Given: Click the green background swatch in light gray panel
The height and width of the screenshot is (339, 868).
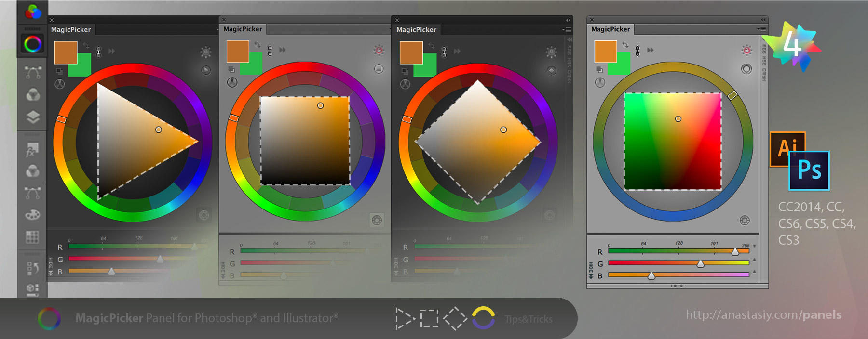Looking at the screenshot, I should (x=623, y=68).
